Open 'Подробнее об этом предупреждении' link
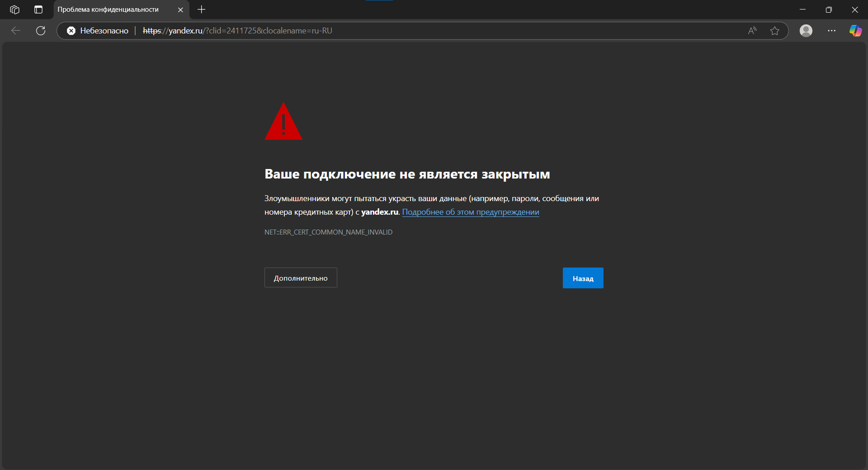868x470 pixels. 471,212
